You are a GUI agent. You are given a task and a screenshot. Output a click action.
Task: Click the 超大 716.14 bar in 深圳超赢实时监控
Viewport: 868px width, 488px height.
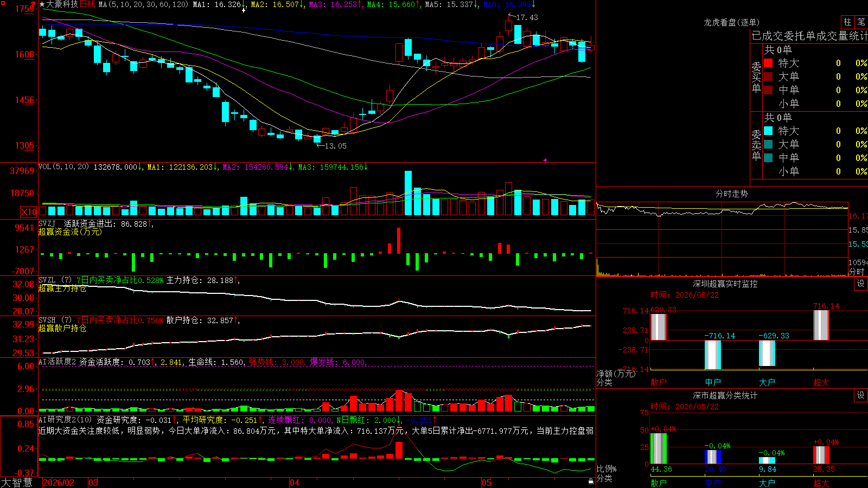[821, 325]
